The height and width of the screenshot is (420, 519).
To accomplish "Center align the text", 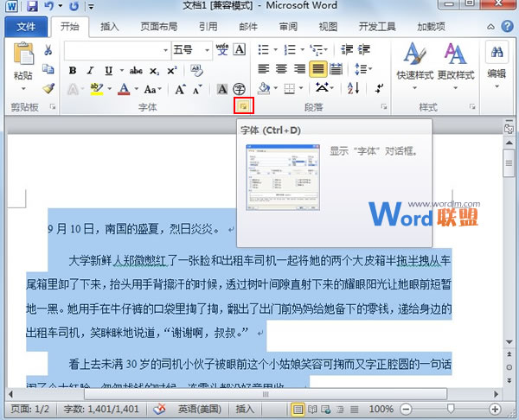I will pos(281,69).
